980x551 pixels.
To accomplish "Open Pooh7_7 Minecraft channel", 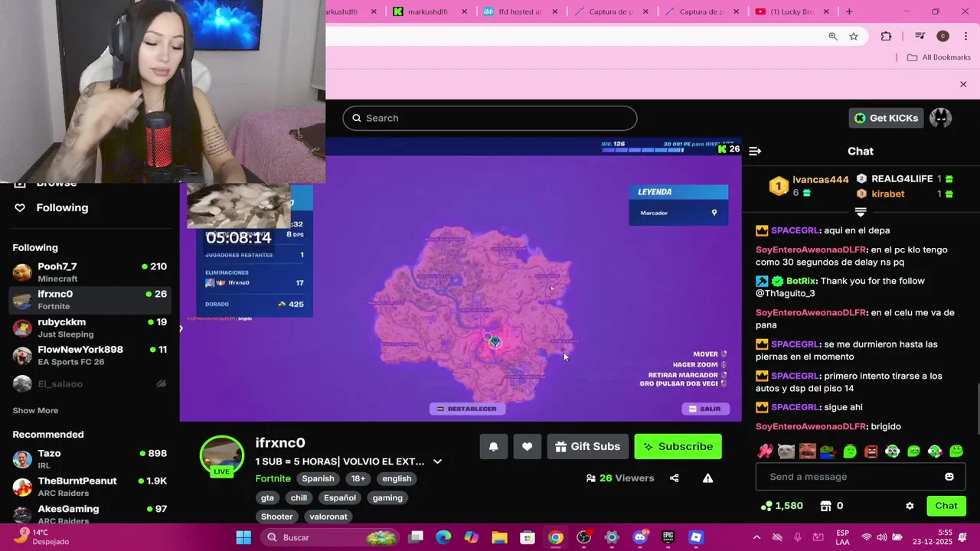I will (90, 272).
